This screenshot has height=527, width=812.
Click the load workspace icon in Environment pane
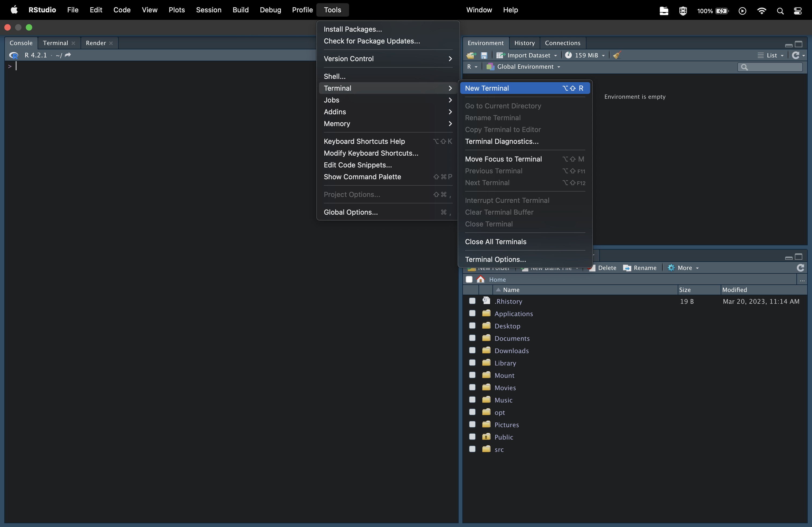(471, 55)
